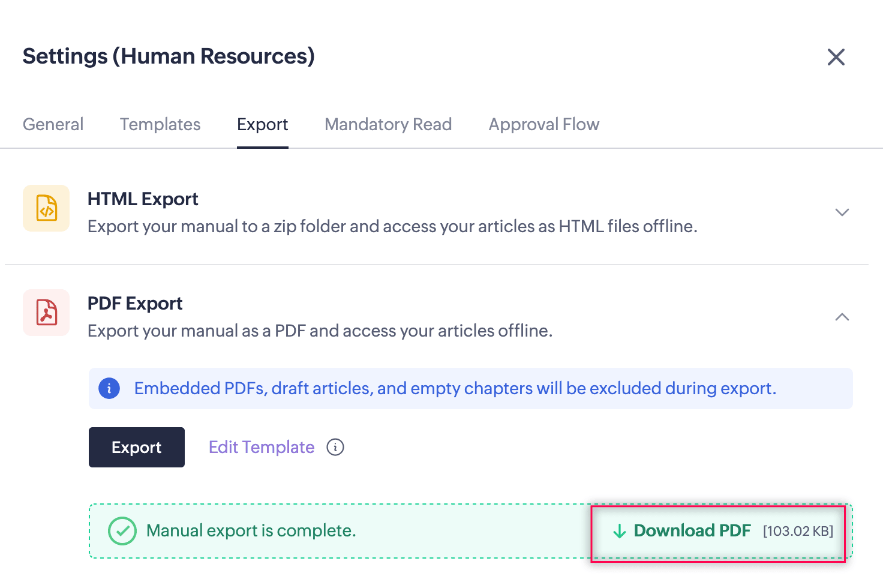The width and height of the screenshot is (883, 588).
Task: Click the HTML Export heading
Action: click(143, 199)
